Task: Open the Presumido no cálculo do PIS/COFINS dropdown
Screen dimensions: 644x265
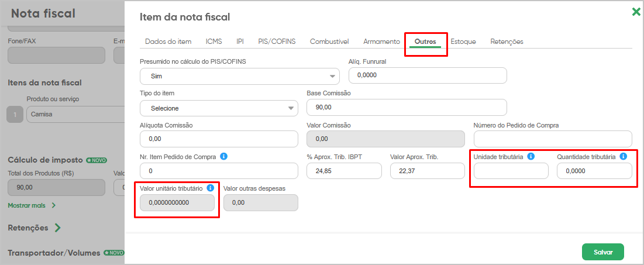Action: (x=239, y=76)
